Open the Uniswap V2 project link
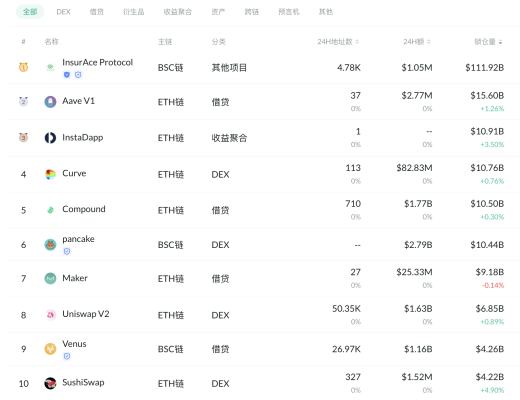This screenshot has width=520, height=400. click(x=86, y=314)
